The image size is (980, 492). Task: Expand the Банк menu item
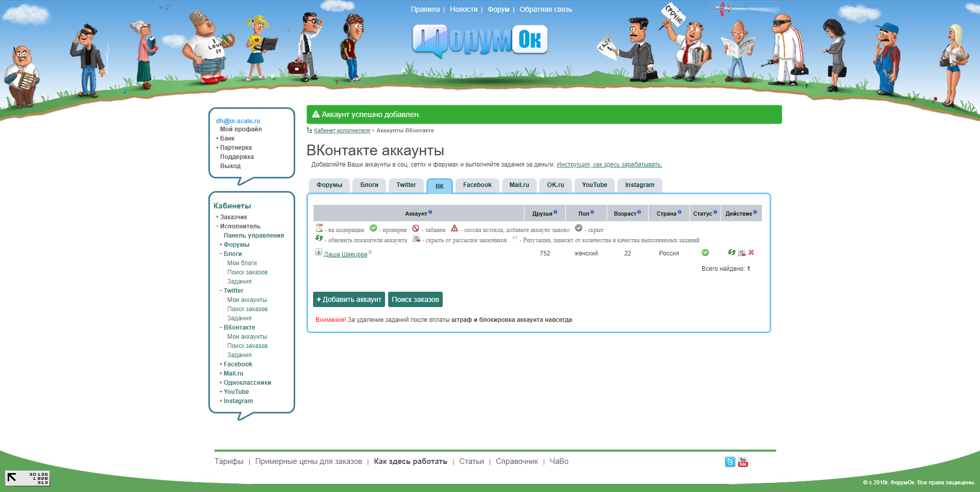pos(217,138)
